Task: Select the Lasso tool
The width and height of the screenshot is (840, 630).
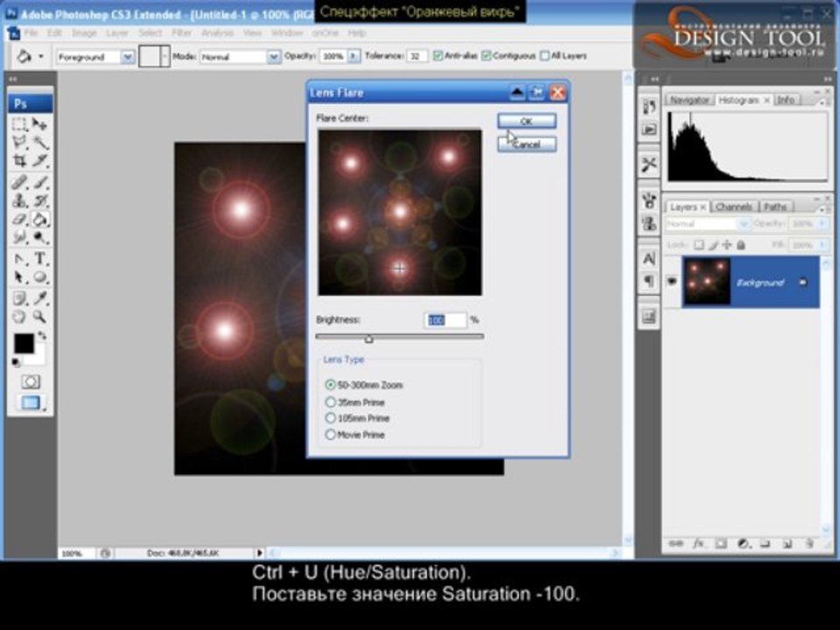Action: tap(20, 143)
